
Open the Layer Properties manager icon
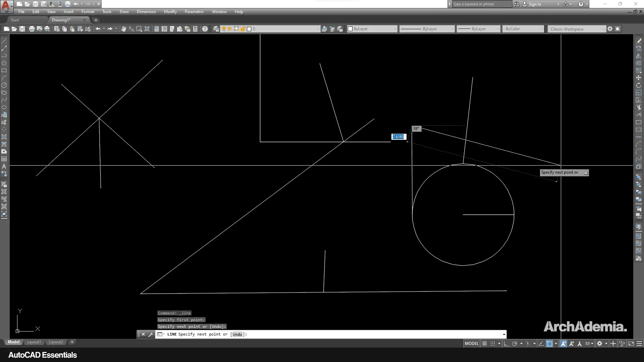(x=216, y=29)
